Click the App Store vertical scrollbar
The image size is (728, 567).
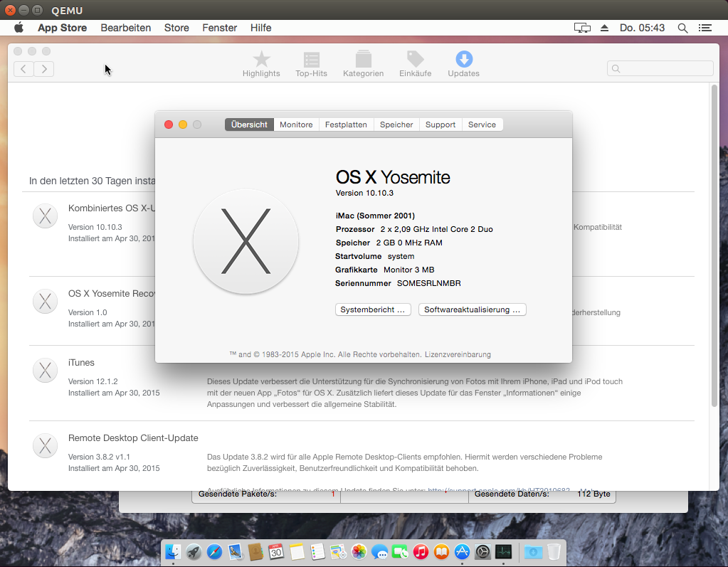click(x=714, y=246)
